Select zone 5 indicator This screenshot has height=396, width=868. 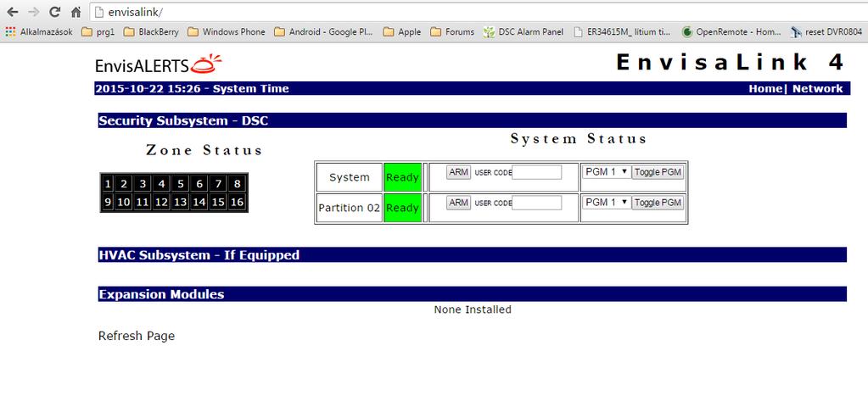[x=181, y=184]
